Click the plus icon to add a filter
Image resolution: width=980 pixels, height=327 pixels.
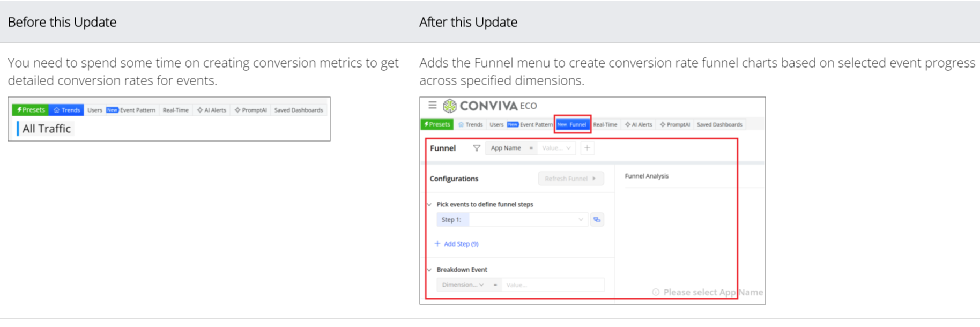click(587, 148)
